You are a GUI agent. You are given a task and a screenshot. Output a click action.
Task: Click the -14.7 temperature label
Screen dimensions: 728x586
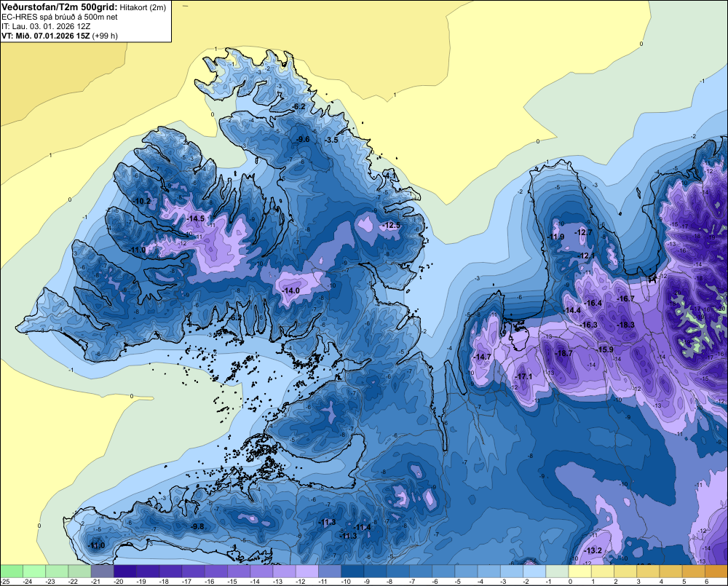(482, 357)
